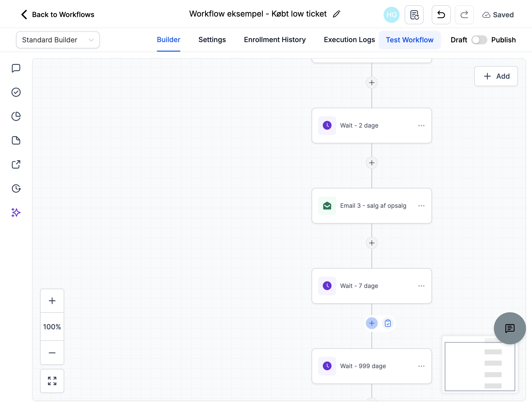Open the sticky note sidebar icon

pyautogui.click(x=16, y=140)
